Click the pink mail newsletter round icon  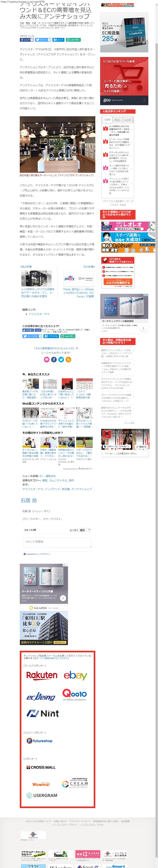click(x=47, y=360)
